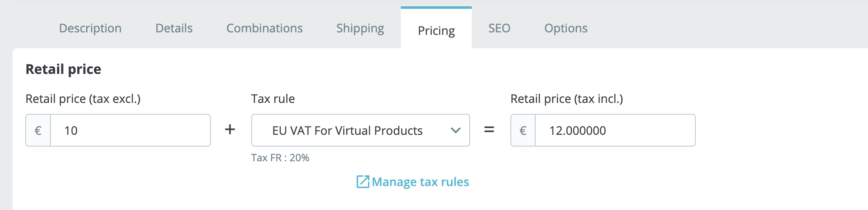This screenshot has height=210, width=868.
Task: Focus the Retail price (tax excl.) field
Action: (x=130, y=131)
